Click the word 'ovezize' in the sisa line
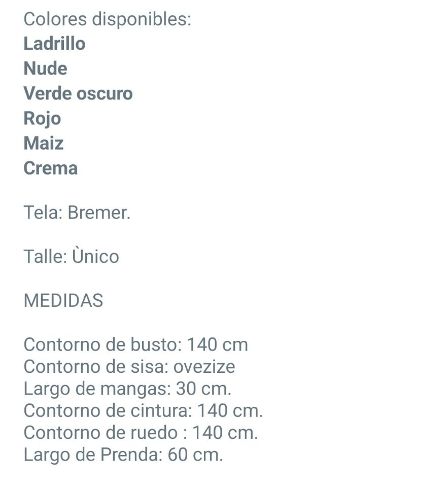This screenshot has height=487, width=448. tap(204, 367)
